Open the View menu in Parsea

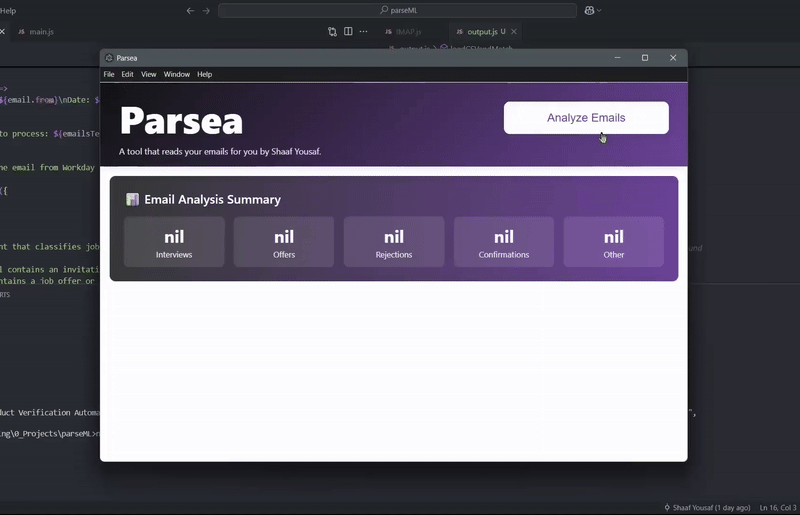[148, 74]
